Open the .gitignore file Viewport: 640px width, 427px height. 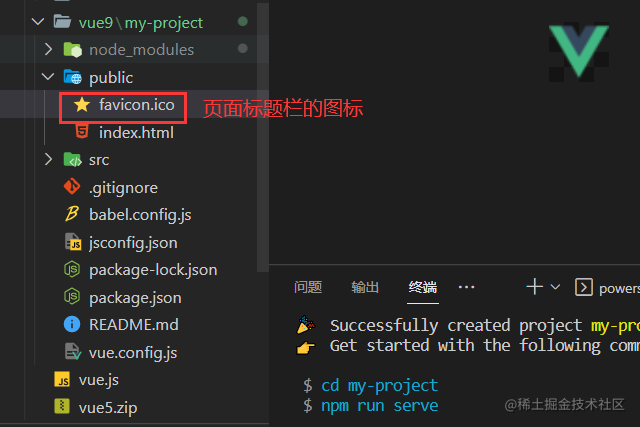pyautogui.click(x=123, y=188)
